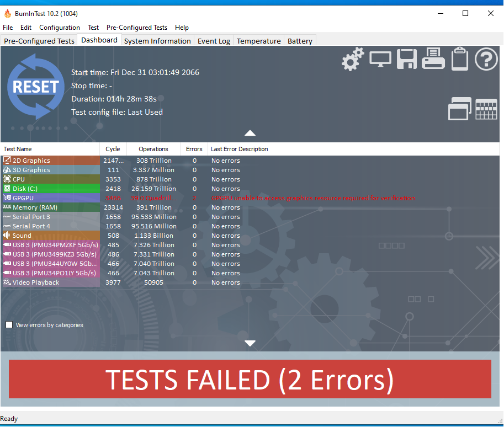504x427 pixels.
Task: Click the RESET circular arrows button
Action: [x=35, y=87]
